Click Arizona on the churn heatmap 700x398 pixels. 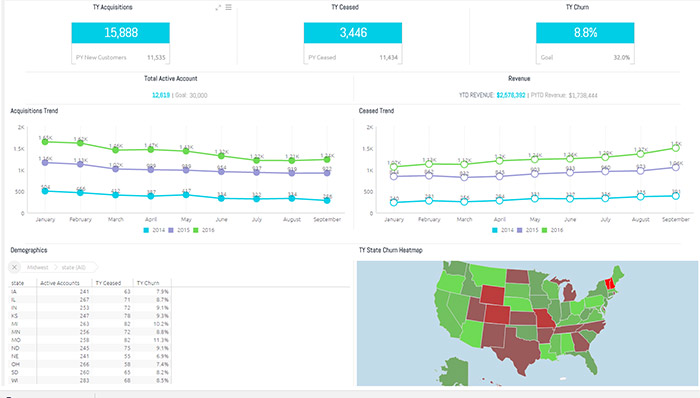(471, 333)
